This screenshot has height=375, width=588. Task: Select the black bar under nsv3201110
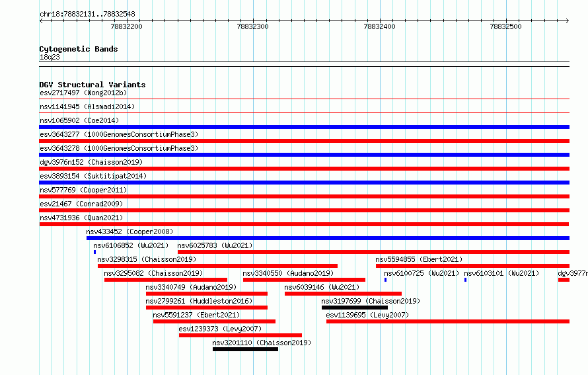[245, 349]
